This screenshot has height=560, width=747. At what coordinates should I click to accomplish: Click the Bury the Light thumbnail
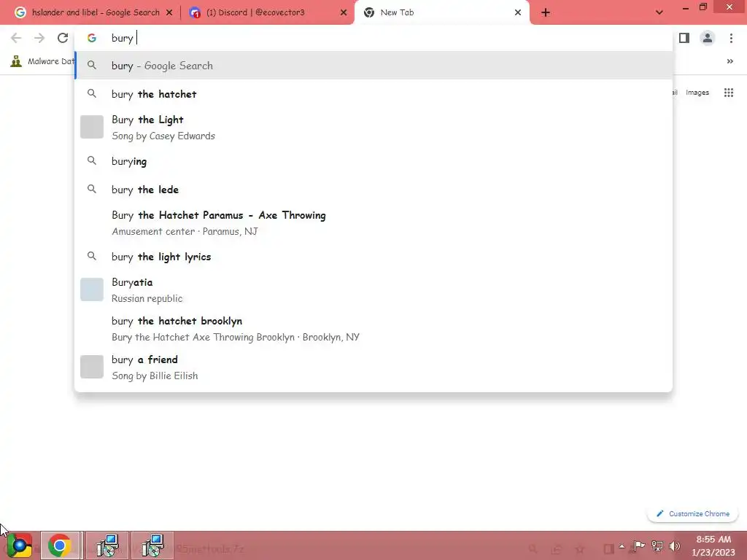point(92,127)
